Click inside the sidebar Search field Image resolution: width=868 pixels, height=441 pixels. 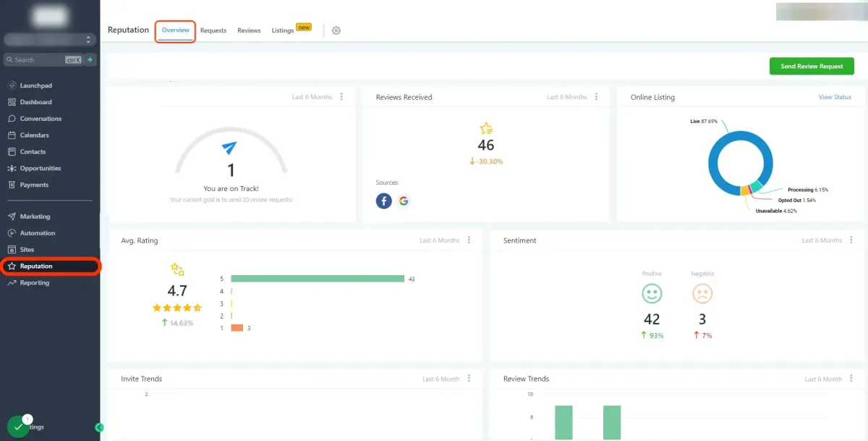(x=43, y=59)
